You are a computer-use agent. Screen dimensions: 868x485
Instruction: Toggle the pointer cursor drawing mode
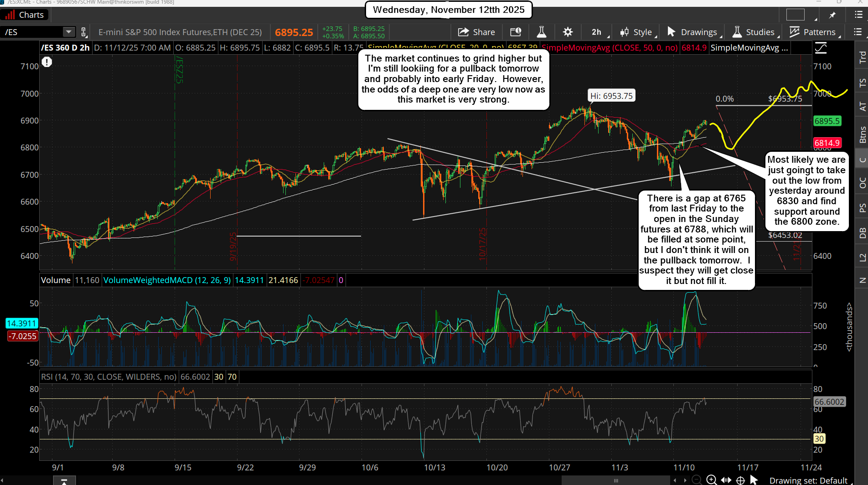coord(754,480)
